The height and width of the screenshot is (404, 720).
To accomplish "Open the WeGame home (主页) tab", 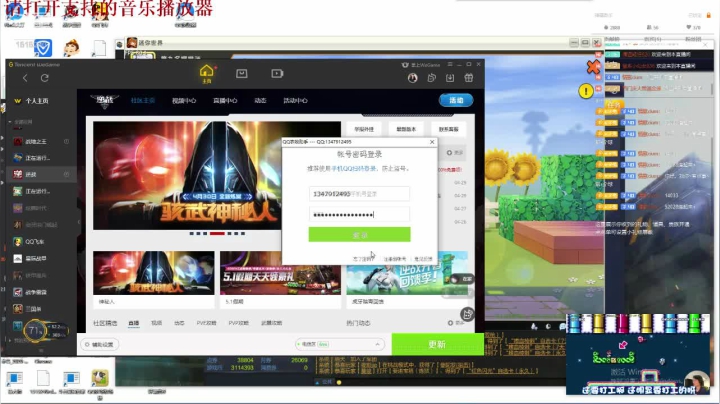I will [207, 74].
